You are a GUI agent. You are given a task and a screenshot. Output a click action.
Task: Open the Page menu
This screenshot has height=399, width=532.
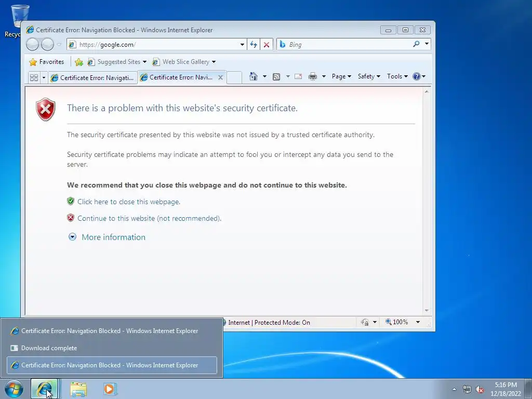pyautogui.click(x=341, y=76)
